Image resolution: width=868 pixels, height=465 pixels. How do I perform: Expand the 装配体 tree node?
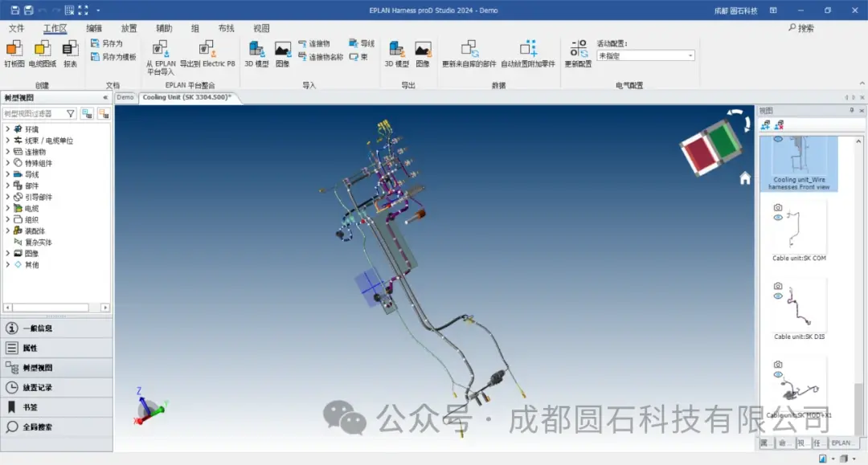tap(8, 230)
